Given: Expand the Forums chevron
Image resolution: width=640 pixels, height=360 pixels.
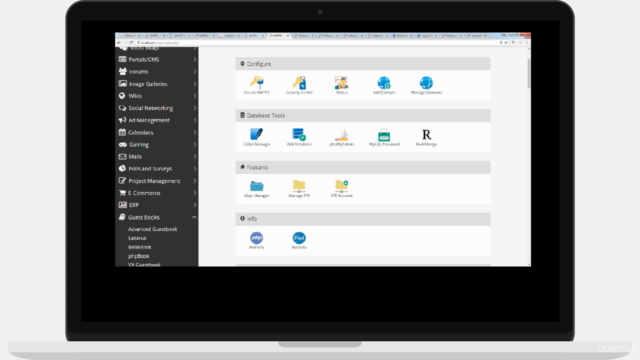Looking at the screenshot, I should point(195,71).
